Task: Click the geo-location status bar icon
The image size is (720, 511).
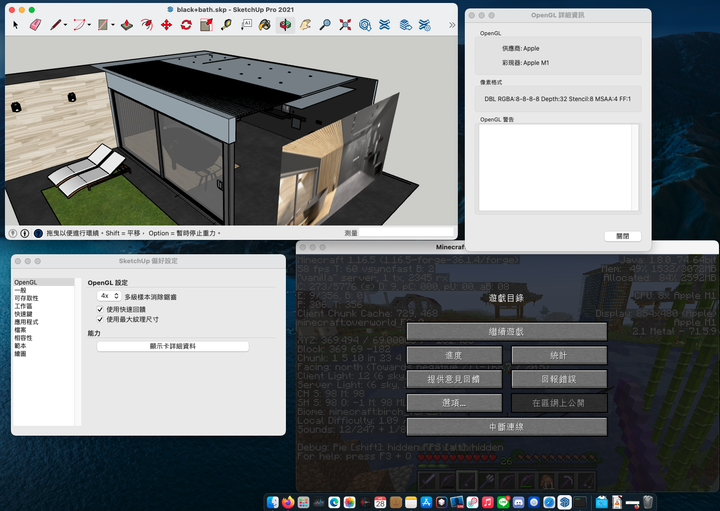Action: pos(13,233)
